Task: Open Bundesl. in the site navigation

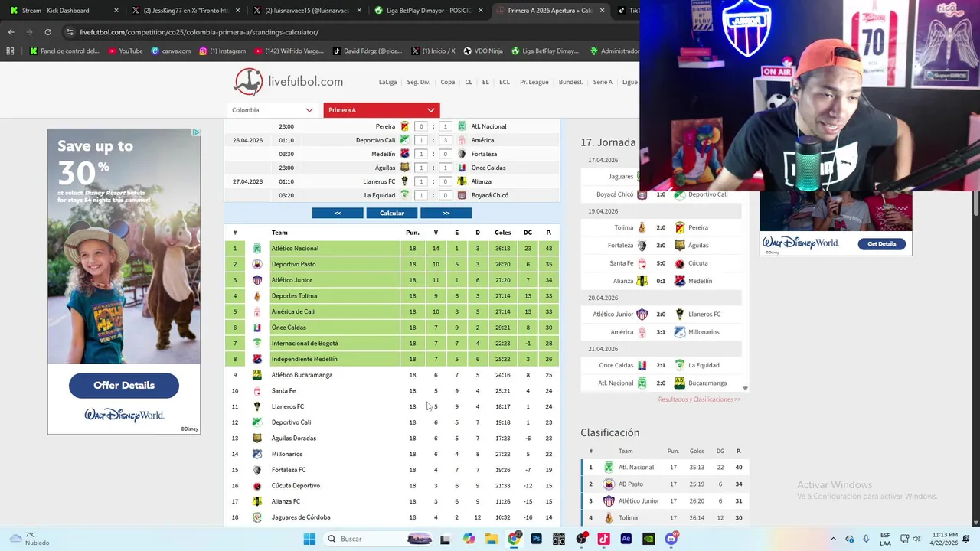Action: tap(570, 82)
